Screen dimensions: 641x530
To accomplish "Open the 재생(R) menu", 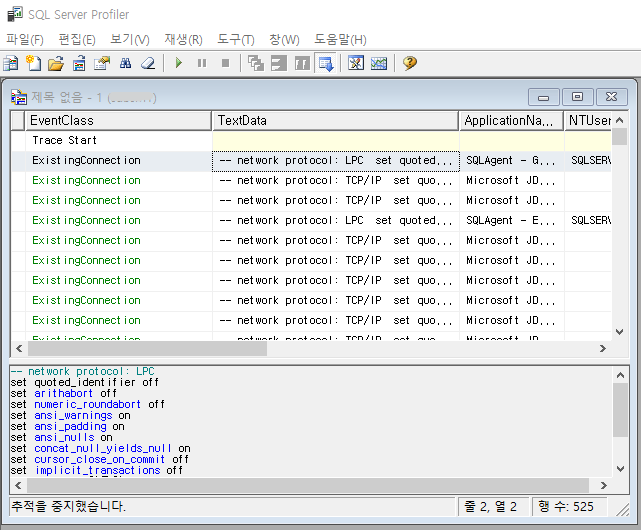I will point(183,40).
